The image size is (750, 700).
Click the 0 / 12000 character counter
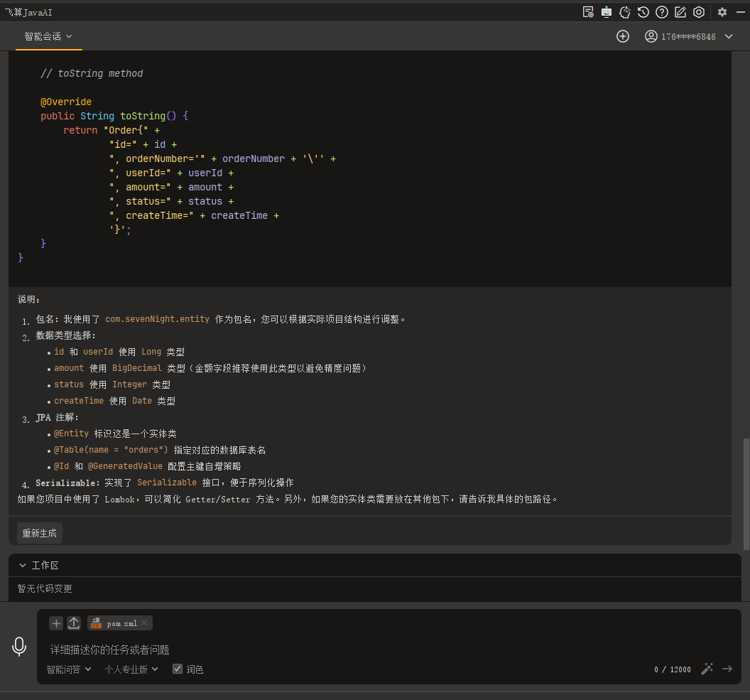[x=672, y=669]
